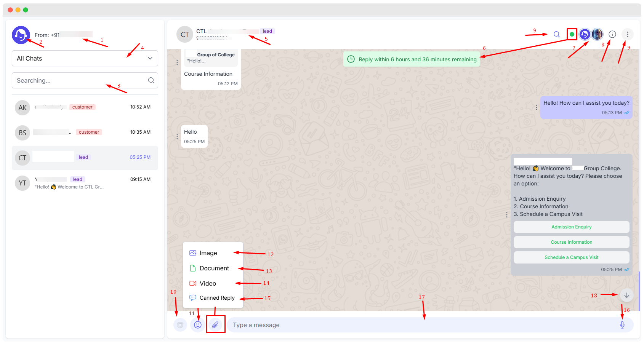The width and height of the screenshot is (644, 345).
Task: Expand the All Chats filter dropdown
Action: pyautogui.click(x=85, y=58)
